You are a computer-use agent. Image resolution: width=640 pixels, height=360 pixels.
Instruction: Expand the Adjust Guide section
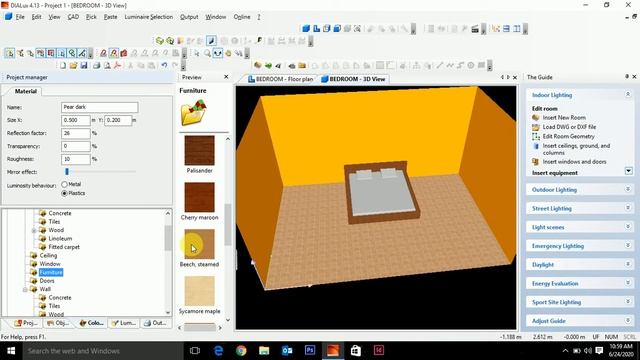[x=628, y=321]
